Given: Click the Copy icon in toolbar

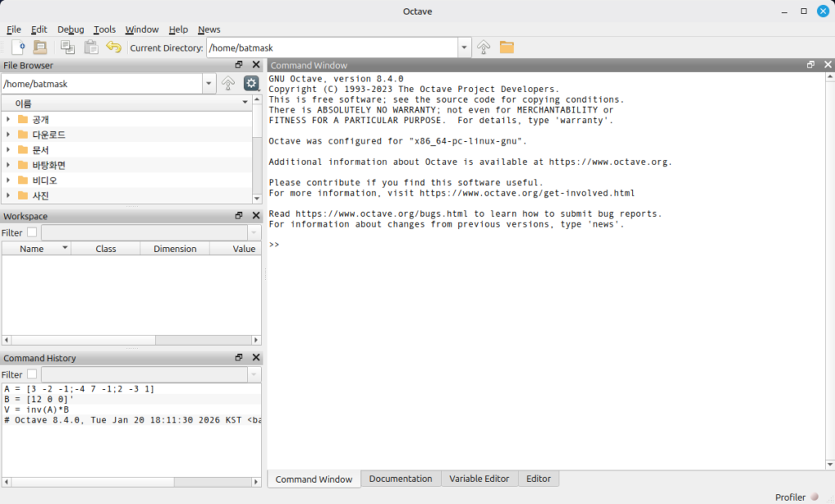Looking at the screenshot, I should tap(68, 47).
